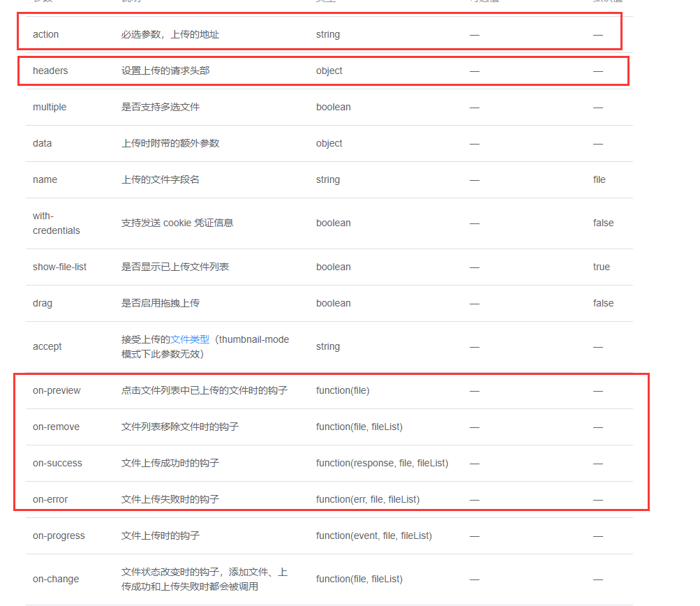Click the string type in action row
Screen dimensions: 700x606
pos(327,34)
